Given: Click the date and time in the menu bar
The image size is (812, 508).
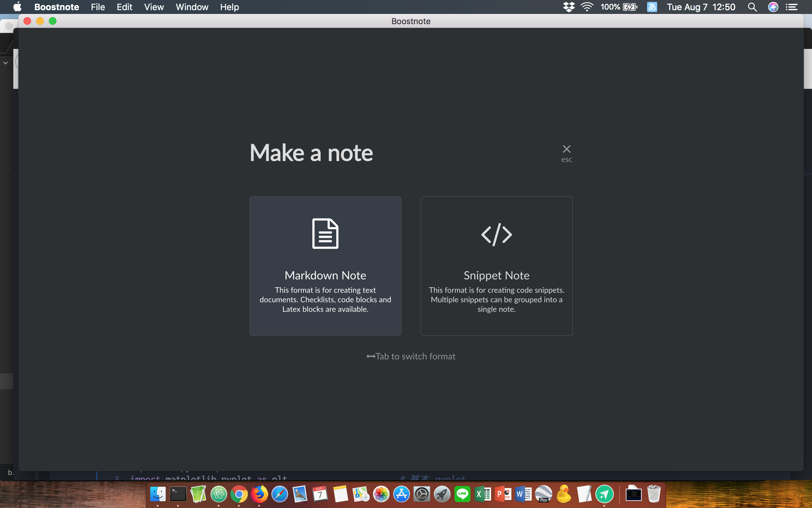Looking at the screenshot, I should coord(701,7).
